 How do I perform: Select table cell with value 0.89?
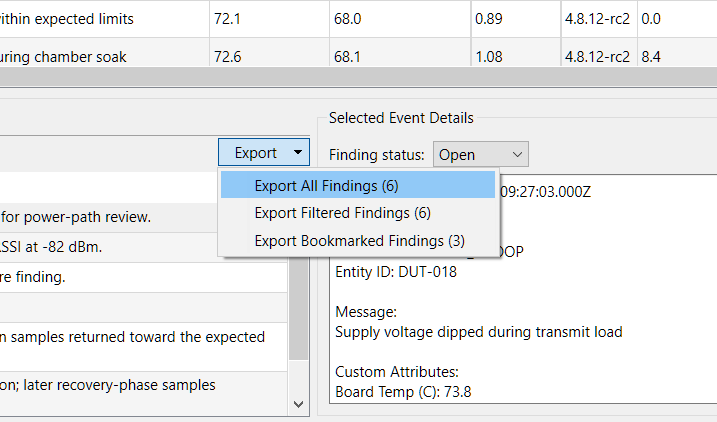pos(516,19)
